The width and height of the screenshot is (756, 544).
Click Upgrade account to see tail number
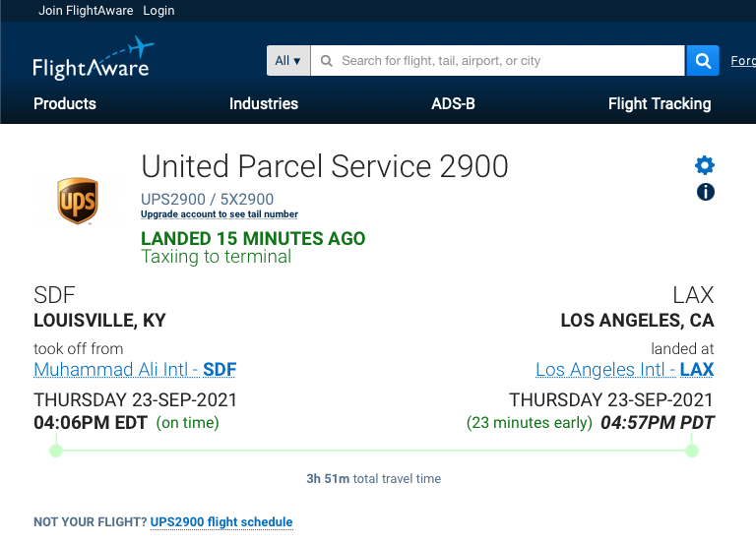tap(220, 213)
